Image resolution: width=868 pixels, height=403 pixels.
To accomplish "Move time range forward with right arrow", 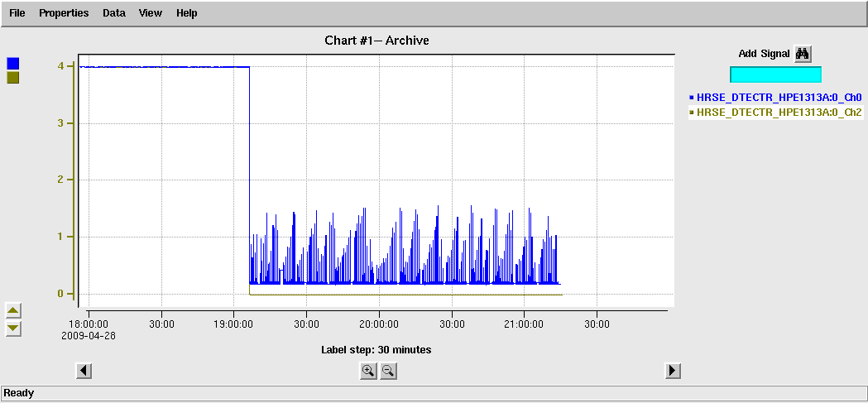I will tap(672, 371).
